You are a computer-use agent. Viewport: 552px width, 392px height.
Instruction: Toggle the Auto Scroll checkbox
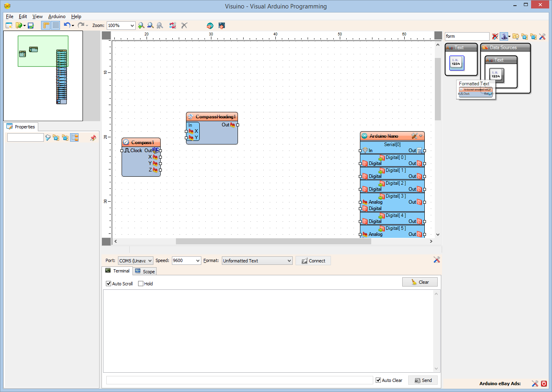click(108, 284)
